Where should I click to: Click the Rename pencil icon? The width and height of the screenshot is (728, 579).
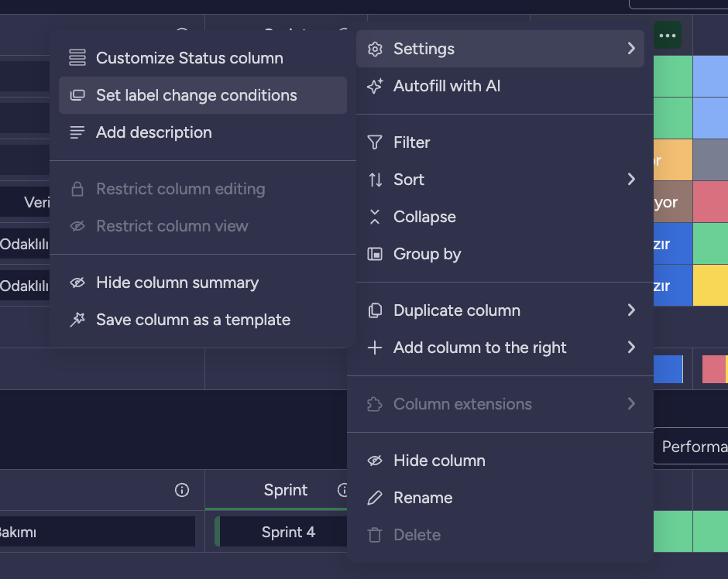[375, 498]
